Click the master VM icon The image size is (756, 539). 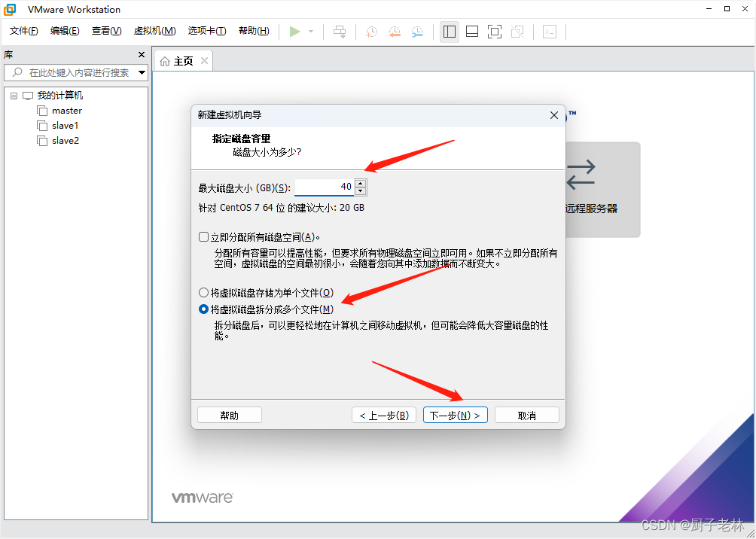[x=42, y=111]
